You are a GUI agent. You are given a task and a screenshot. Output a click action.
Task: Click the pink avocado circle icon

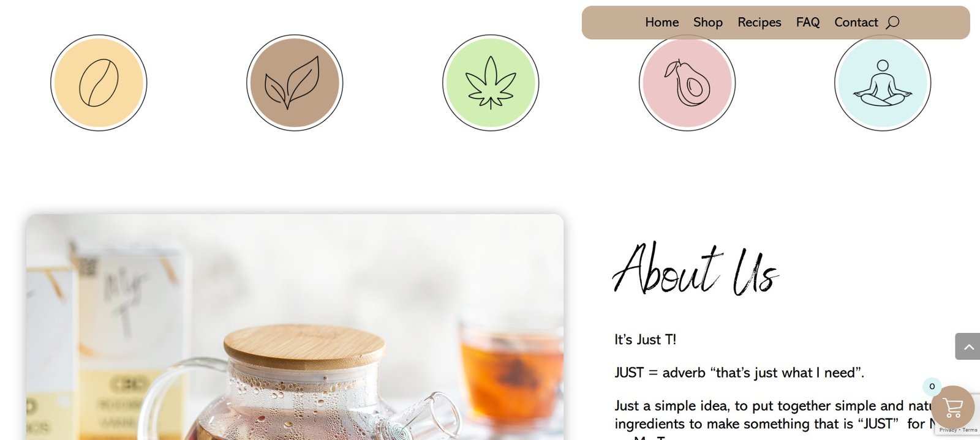(x=687, y=83)
